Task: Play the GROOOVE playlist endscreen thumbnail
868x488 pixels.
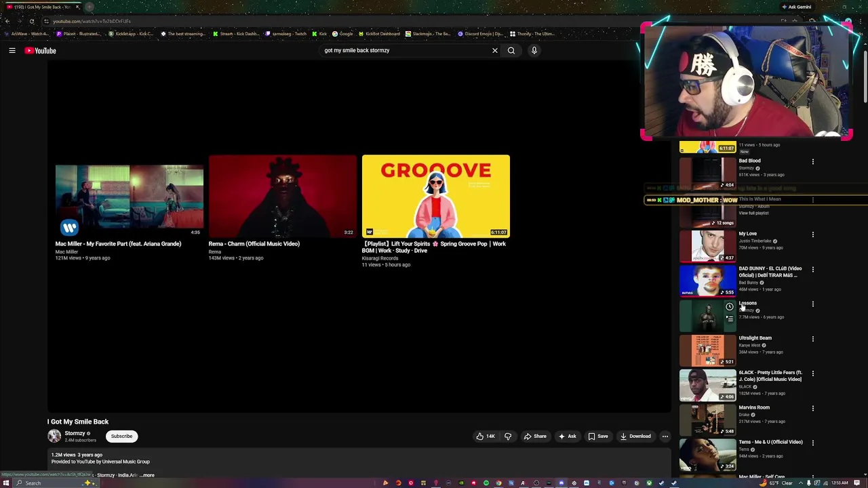Action: click(436, 196)
